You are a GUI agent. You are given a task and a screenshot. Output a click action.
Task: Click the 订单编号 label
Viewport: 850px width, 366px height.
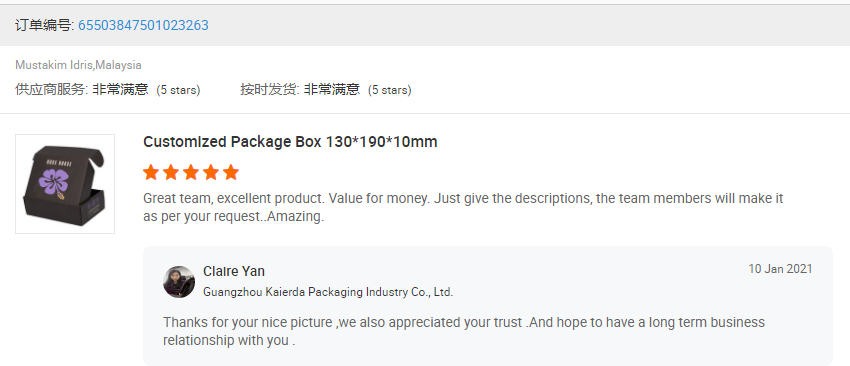(x=44, y=25)
